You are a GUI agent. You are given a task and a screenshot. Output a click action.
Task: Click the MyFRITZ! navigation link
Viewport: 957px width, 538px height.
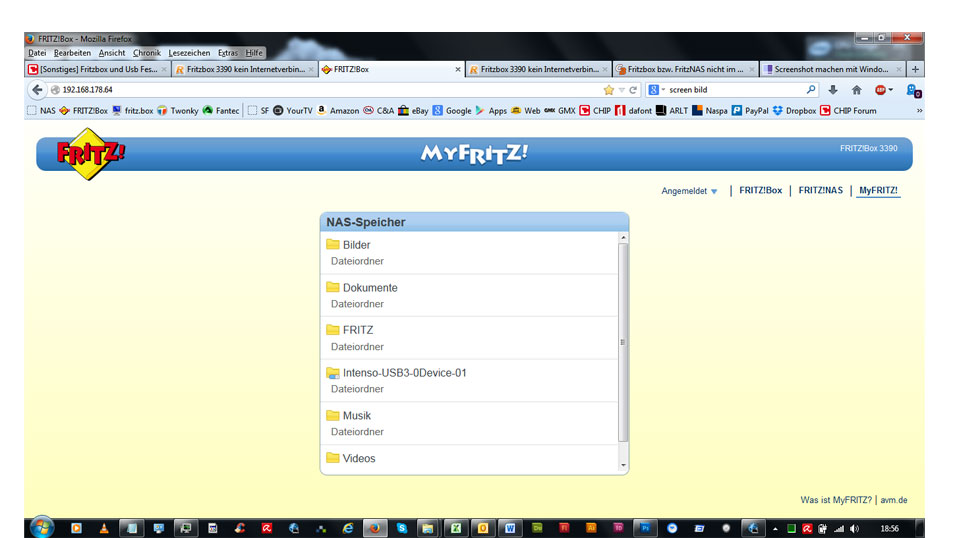pyautogui.click(x=878, y=191)
